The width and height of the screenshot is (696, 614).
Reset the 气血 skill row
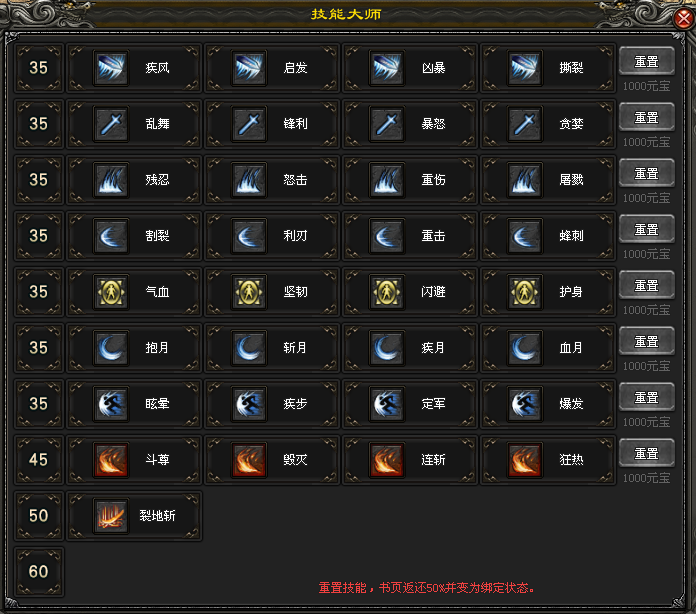point(647,285)
